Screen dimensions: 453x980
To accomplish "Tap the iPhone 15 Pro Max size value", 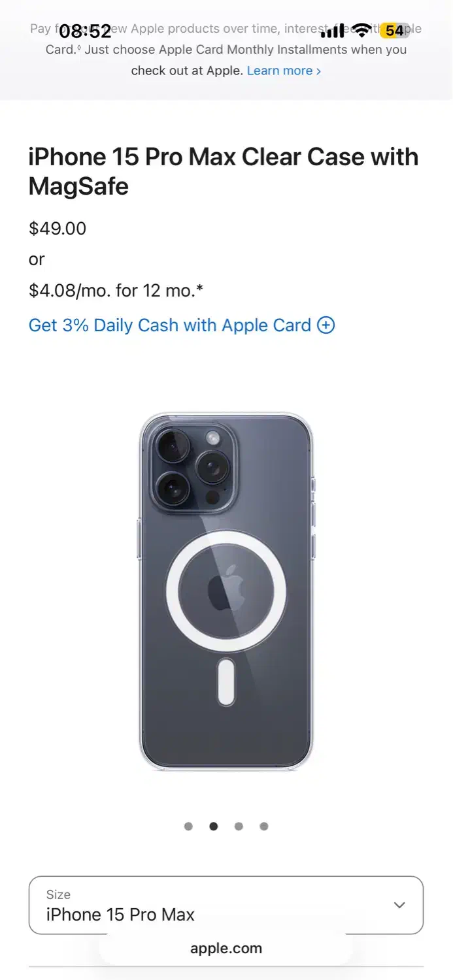I will pos(120,915).
